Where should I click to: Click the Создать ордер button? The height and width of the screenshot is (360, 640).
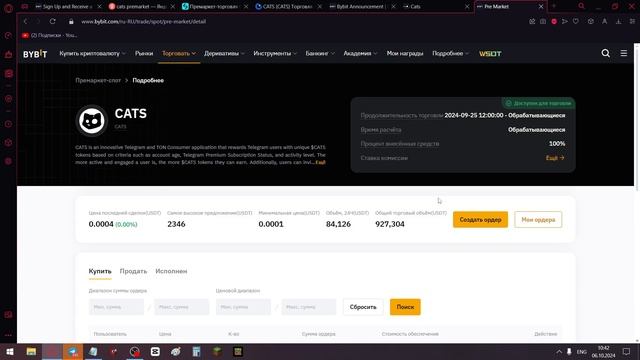(x=480, y=220)
